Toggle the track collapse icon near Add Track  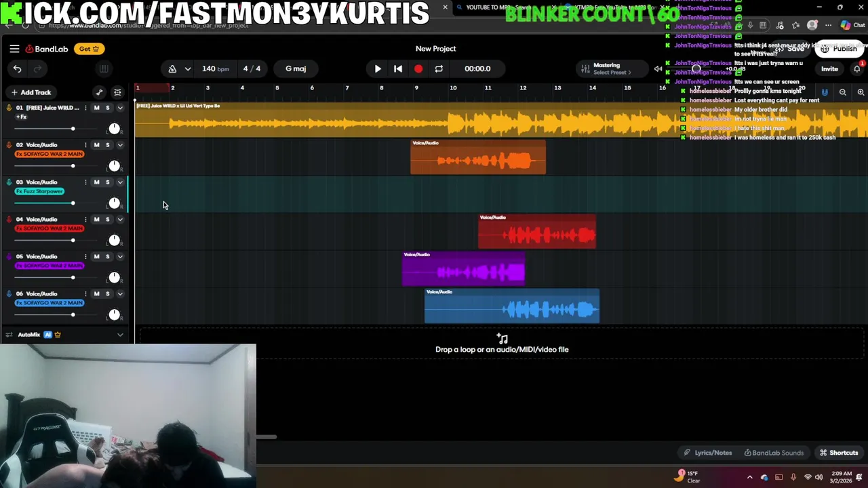(117, 92)
